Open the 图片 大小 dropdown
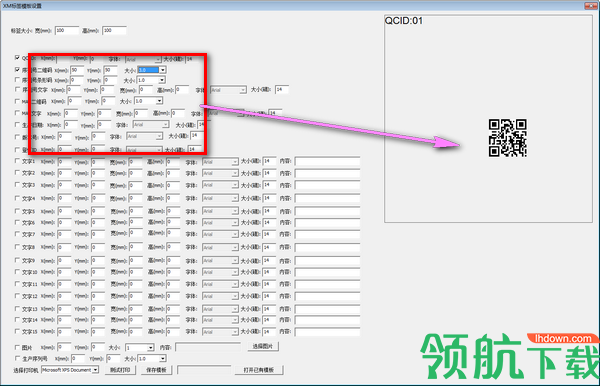This screenshot has height=386, width=600. click(151, 347)
